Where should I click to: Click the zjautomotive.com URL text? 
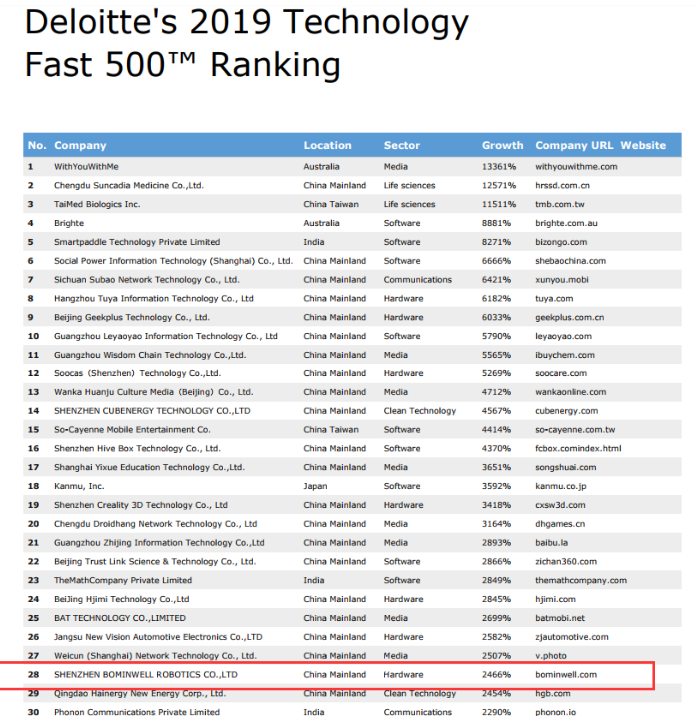[x=571, y=637]
